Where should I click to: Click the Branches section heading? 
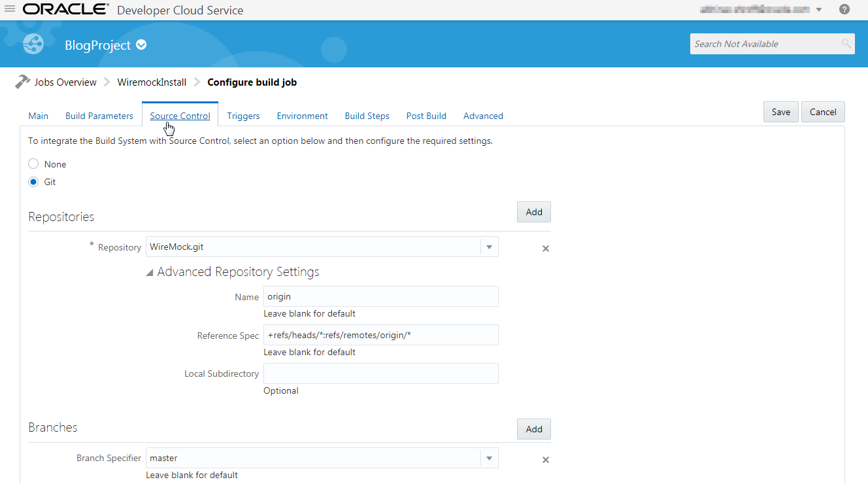53,427
